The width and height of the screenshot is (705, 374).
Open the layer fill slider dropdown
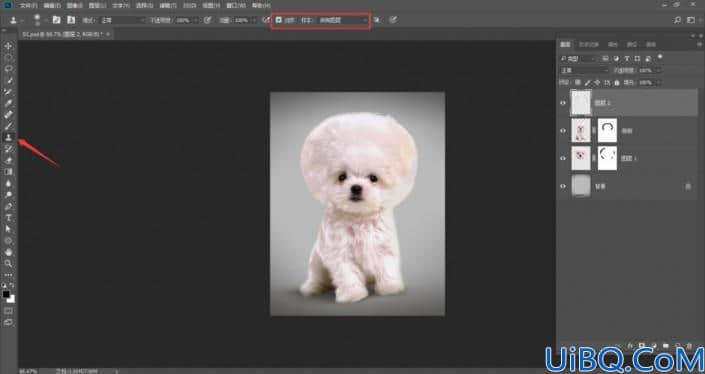click(659, 83)
